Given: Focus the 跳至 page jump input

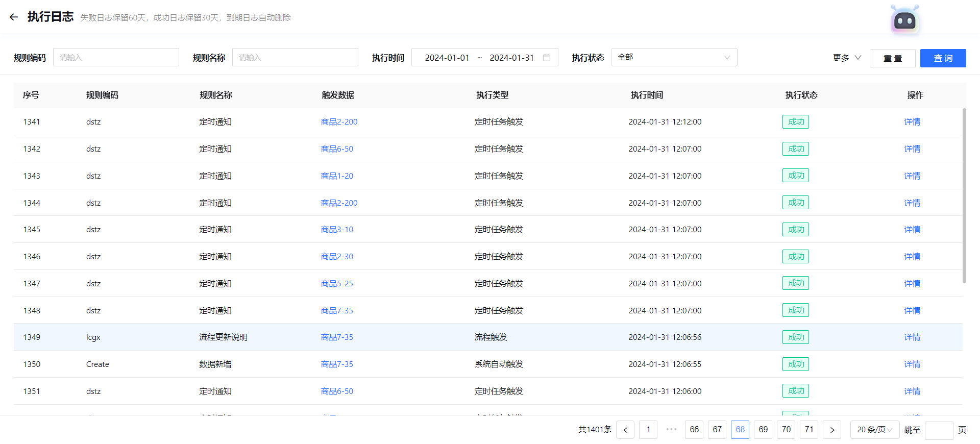Looking at the screenshot, I should pos(939,430).
